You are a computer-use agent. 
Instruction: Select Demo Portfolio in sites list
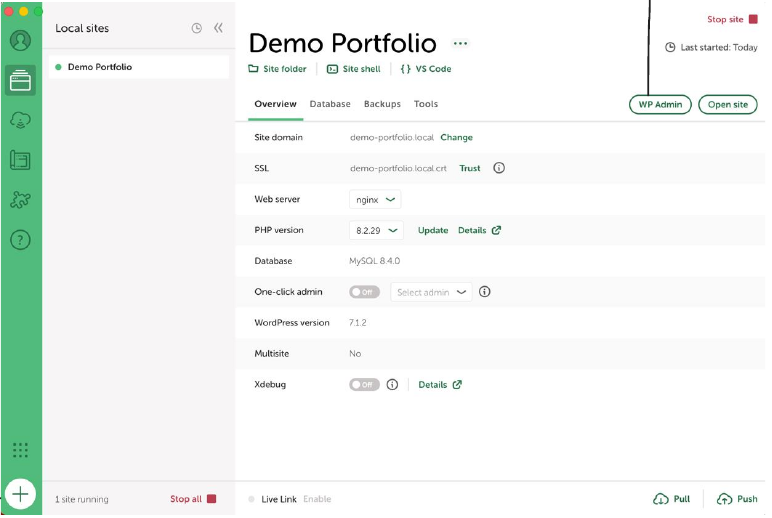pos(139,67)
